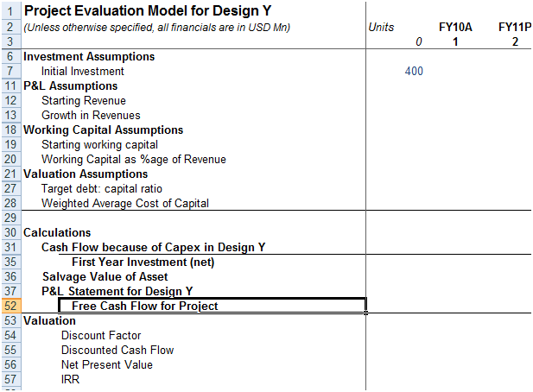
Task: Select the Net Present Value label
Action: pyautogui.click(x=107, y=364)
